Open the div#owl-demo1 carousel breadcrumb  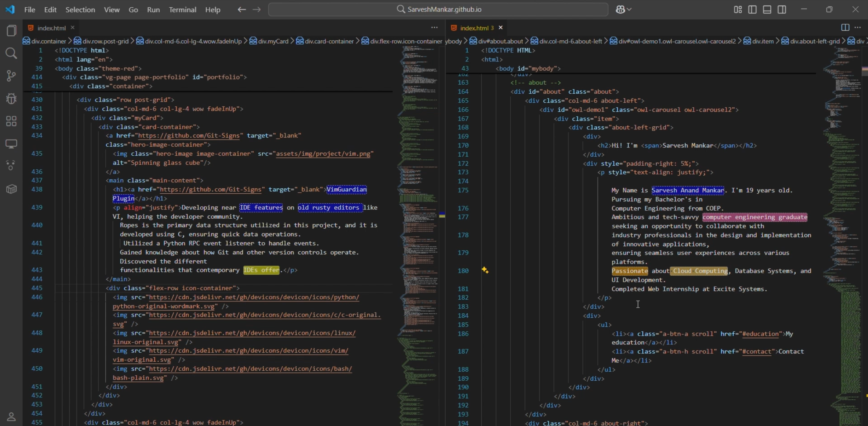(x=673, y=41)
